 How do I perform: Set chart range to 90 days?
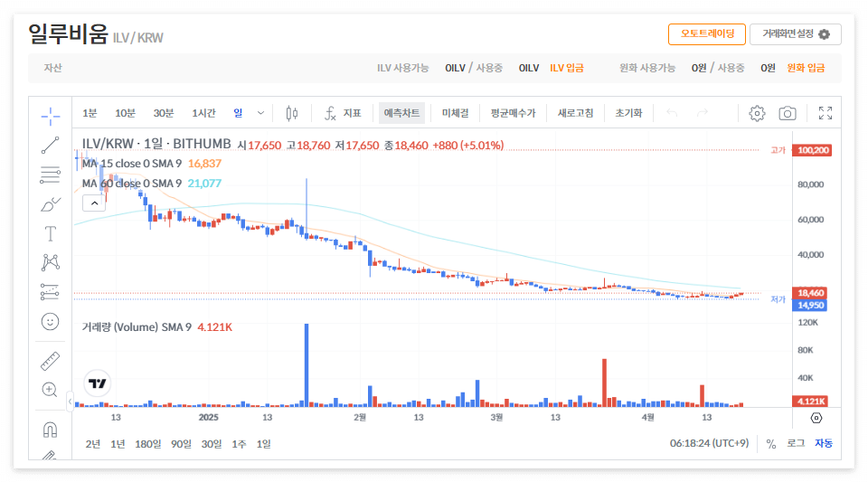(181, 444)
